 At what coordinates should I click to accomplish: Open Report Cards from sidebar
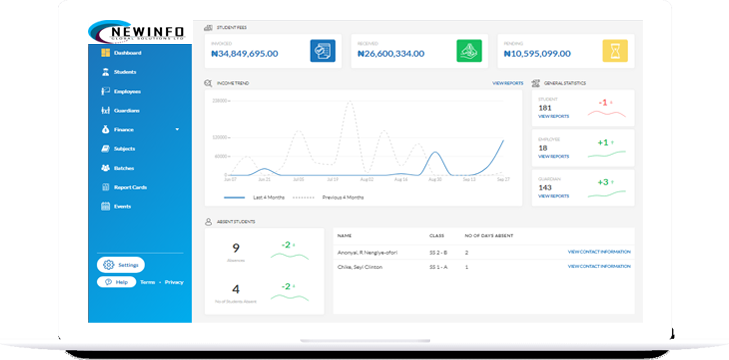(x=124, y=187)
